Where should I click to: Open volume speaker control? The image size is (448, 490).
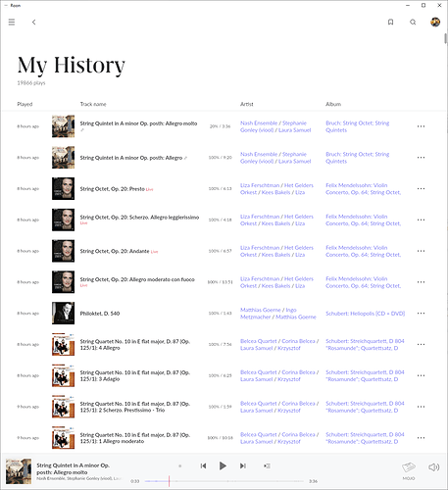[x=433, y=467]
